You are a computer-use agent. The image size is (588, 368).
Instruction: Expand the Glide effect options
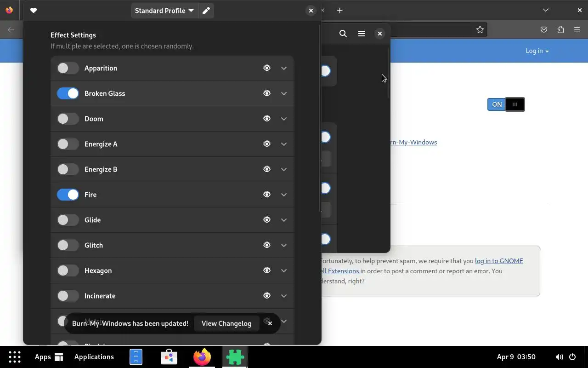coord(284,220)
